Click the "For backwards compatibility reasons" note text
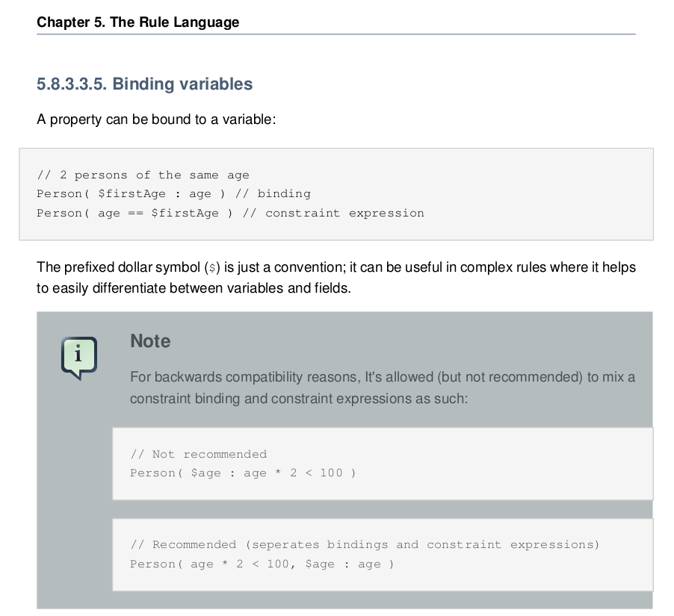The height and width of the screenshot is (616, 674). 382,377
